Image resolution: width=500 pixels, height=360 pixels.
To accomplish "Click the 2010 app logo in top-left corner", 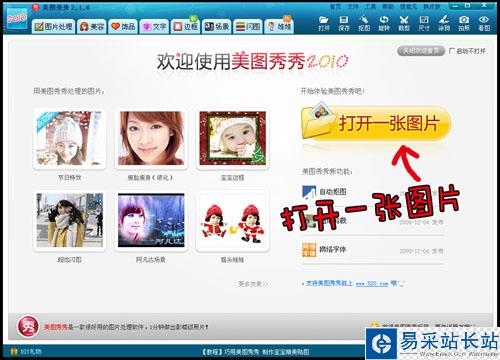I will (17, 18).
